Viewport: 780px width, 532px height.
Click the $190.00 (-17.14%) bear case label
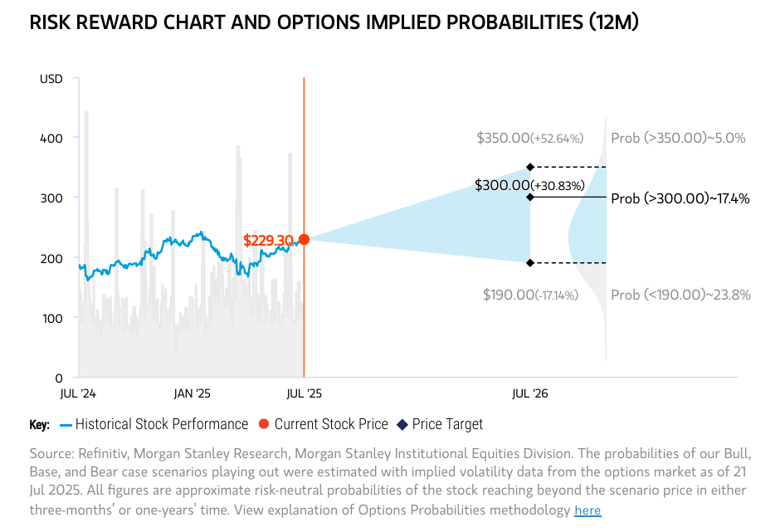point(529,295)
